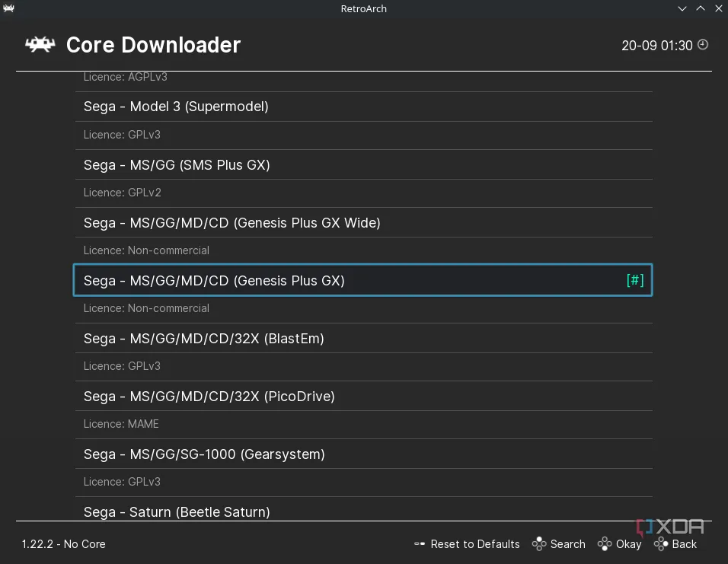Viewport: 728px width, 564px height.
Task: Click Licence: AGPLv3 text at list top
Action: 126,77
